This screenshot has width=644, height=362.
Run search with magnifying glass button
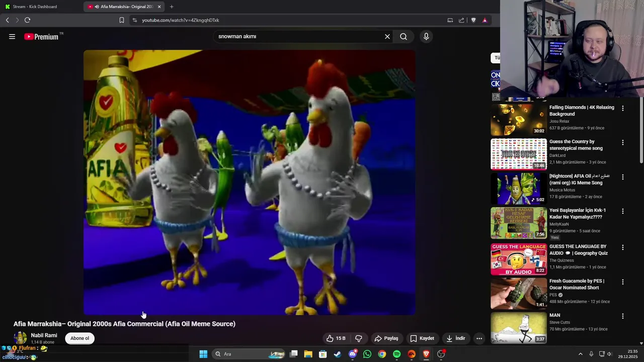coord(404,36)
